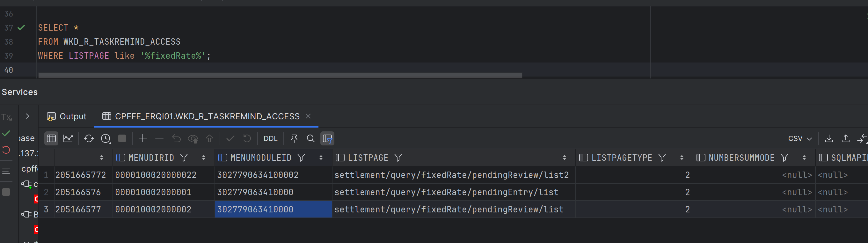Select cell 000010002000002

[164, 209]
